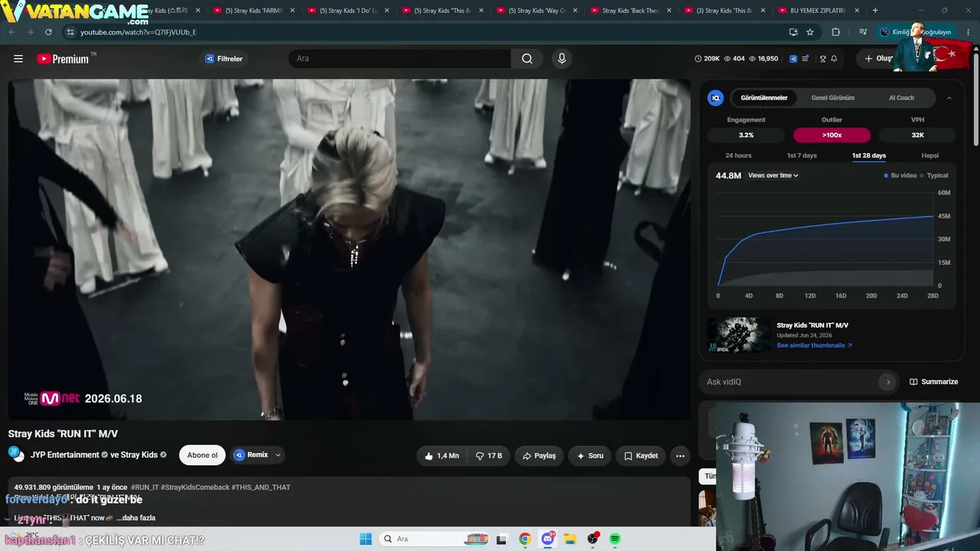The height and width of the screenshot is (551, 980).
Task: Choose the 24 hours time range
Action: click(x=738, y=155)
